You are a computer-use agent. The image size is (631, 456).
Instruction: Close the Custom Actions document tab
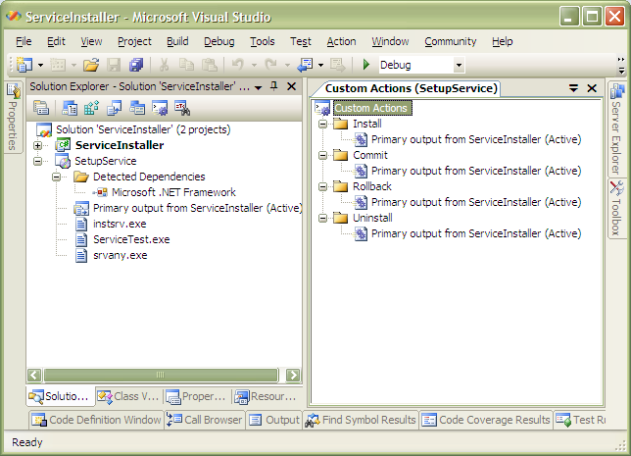click(592, 88)
